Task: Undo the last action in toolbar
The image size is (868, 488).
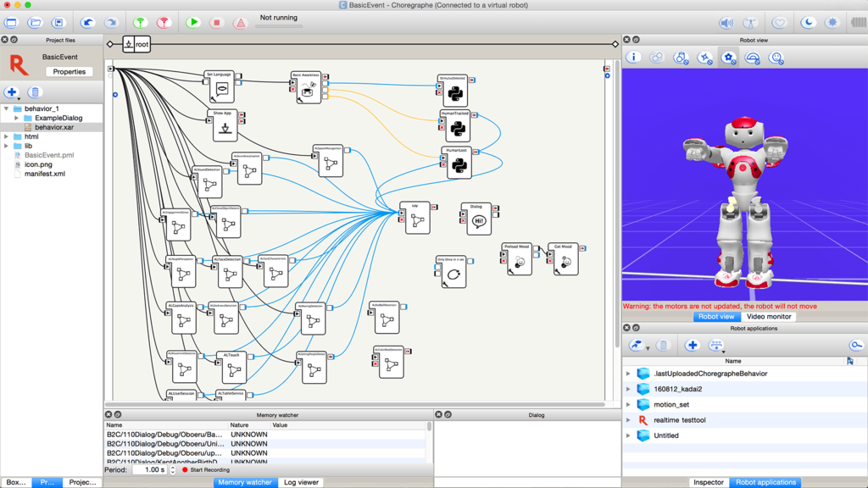Action: coord(87,23)
